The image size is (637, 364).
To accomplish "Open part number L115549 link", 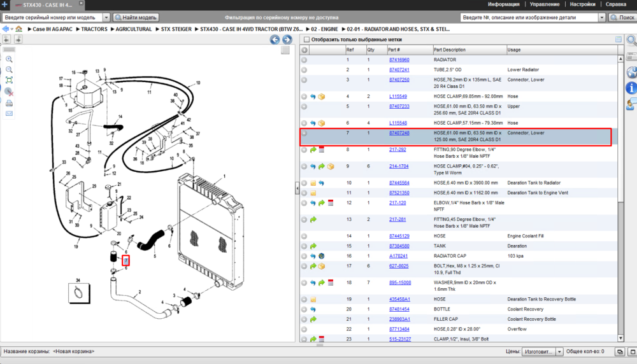I will click(397, 97).
